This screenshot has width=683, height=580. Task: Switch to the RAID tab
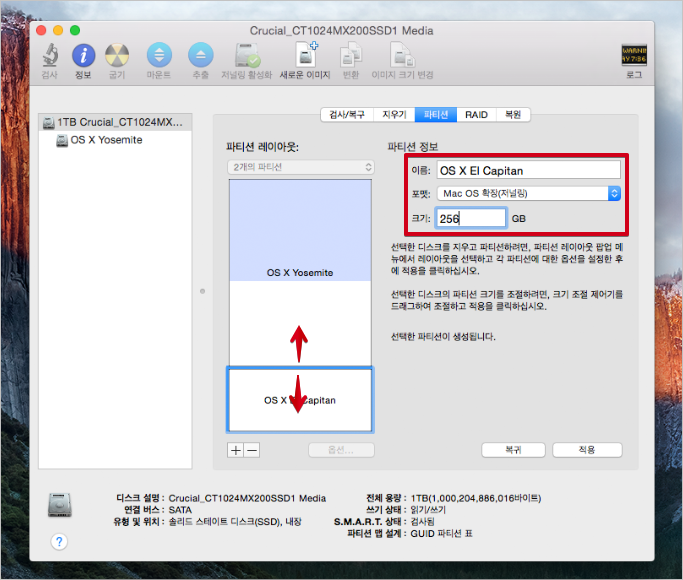click(476, 115)
